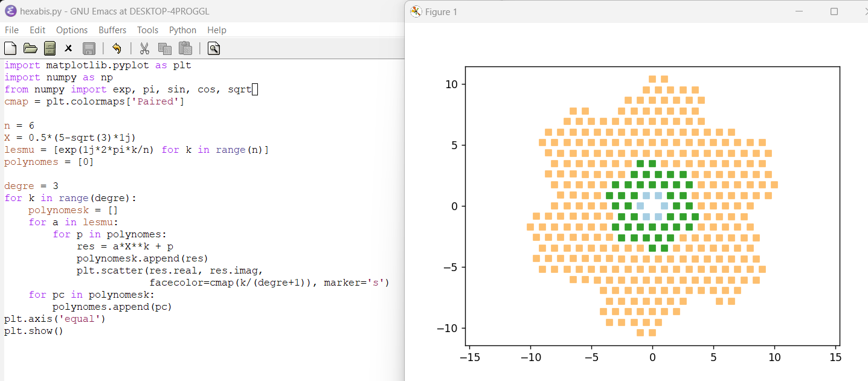
Task: Copy selection with the copy icon
Action: point(164,48)
